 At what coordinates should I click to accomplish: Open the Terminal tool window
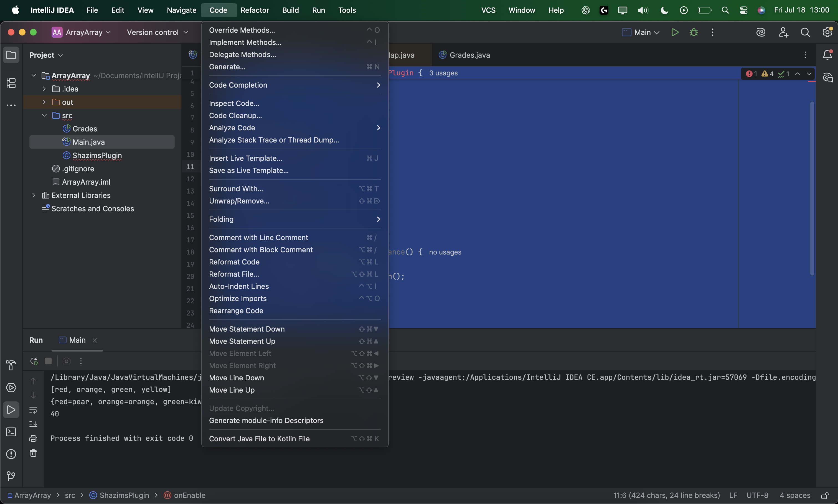(x=11, y=432)
